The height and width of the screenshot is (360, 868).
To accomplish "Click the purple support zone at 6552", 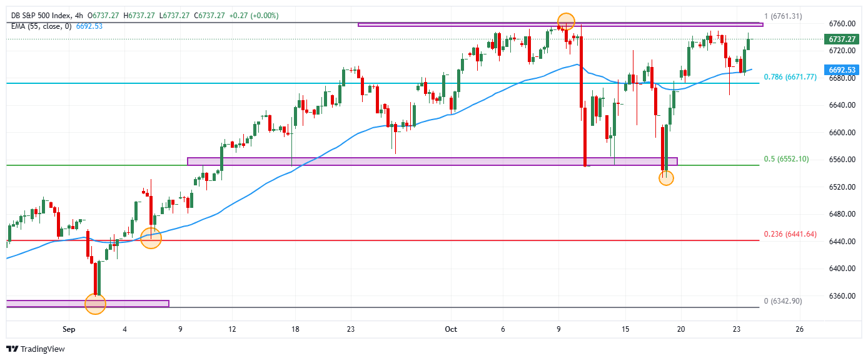I will click(431, 162).
